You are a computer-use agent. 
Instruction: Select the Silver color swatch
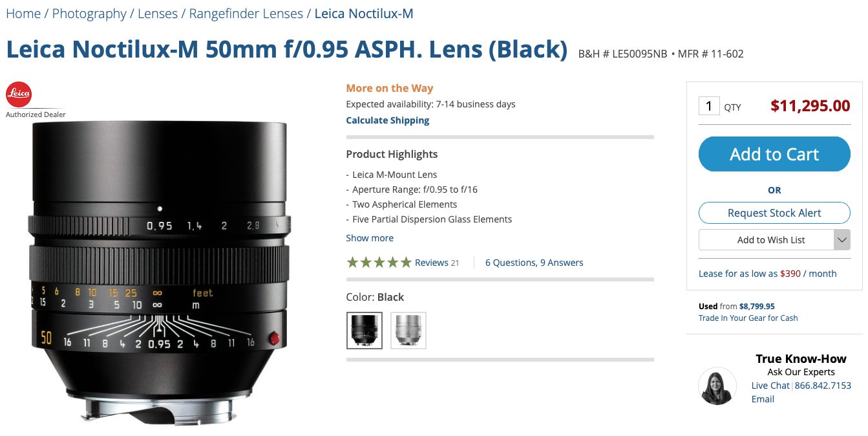(408, 331)
